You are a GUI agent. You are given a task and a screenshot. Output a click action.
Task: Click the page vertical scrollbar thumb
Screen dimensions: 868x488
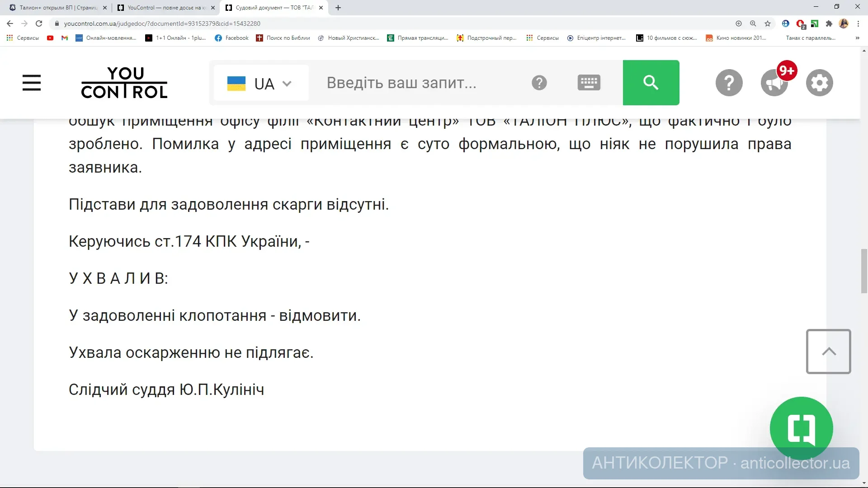864,270
